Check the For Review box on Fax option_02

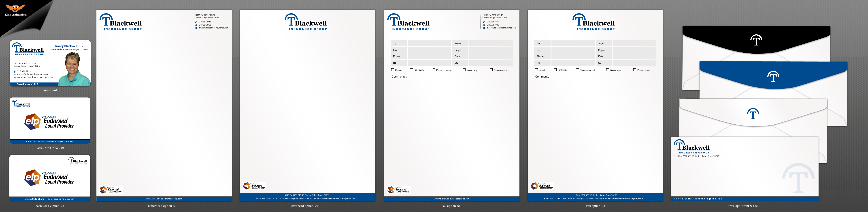click(x=555, y=70)
